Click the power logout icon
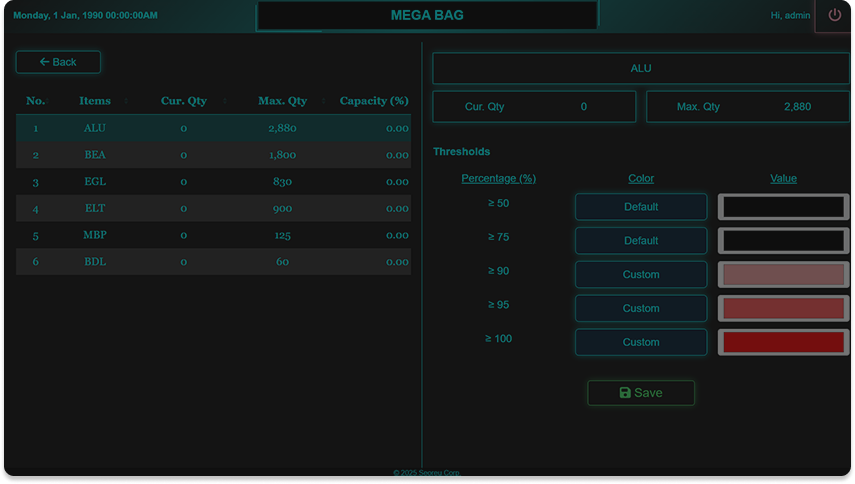 click(834, 16)
